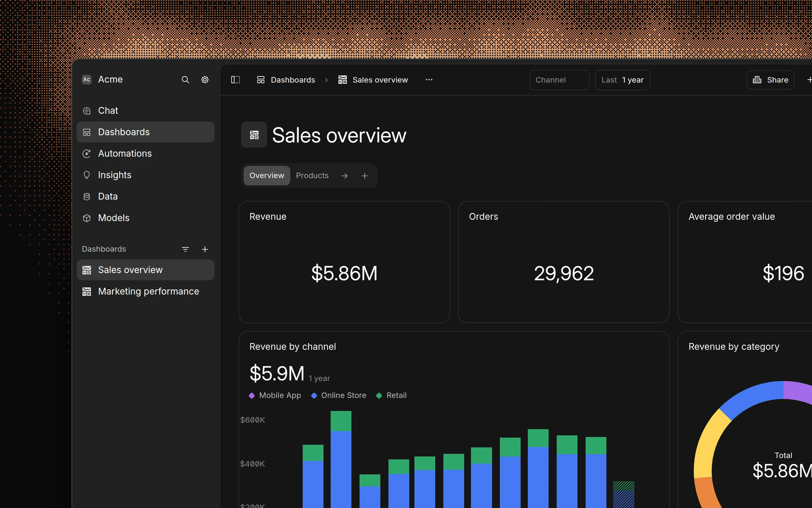Open settings via the gear icon
Viewport: 812px width, 508px height.
205,80
